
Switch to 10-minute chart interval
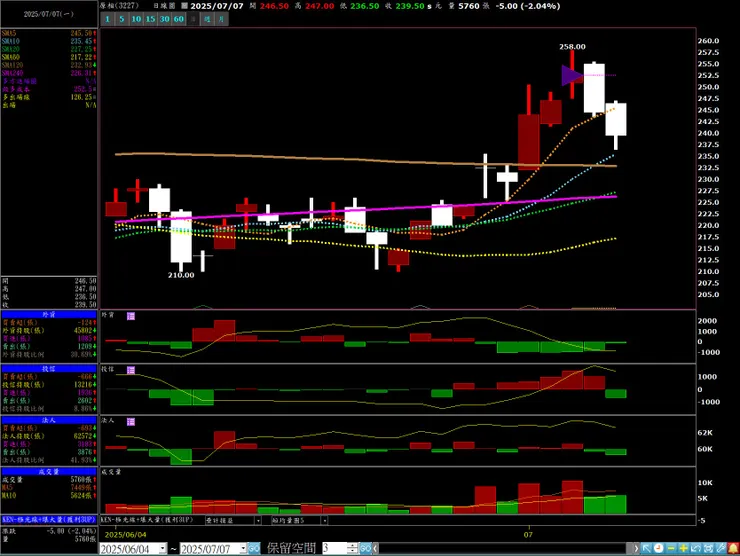[x=136, y=19]
